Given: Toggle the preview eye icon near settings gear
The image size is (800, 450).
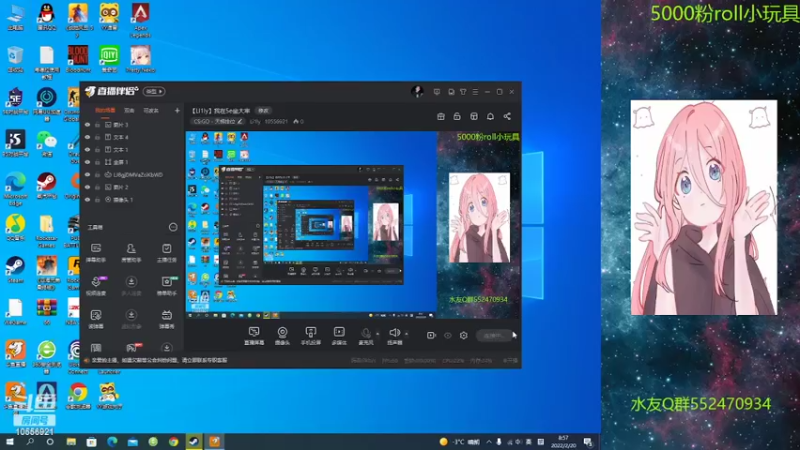Looking at the screenshot, I should (x=447, y=335).
